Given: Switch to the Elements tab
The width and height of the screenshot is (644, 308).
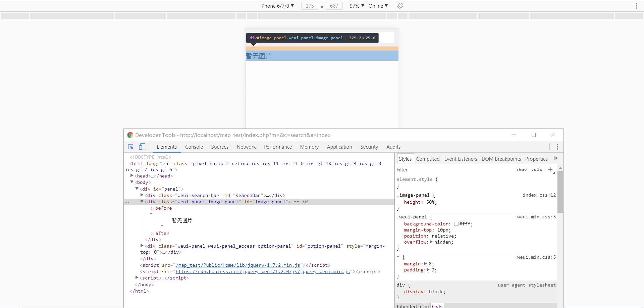Looking at the screenshot, I should tap(167, 147).
